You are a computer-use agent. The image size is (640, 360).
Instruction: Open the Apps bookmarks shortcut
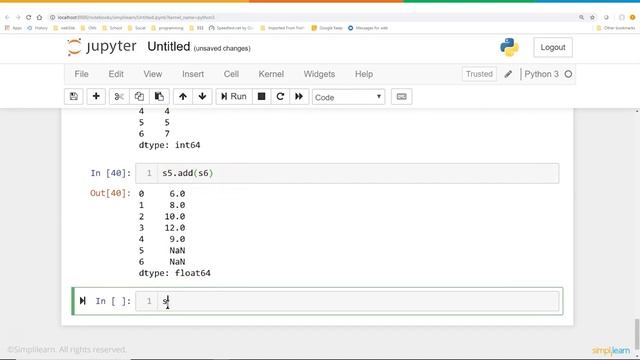(13, 28)
